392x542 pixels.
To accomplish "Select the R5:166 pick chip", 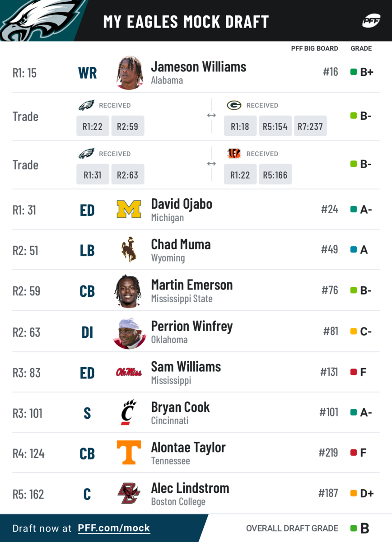I will coord(275,174).
